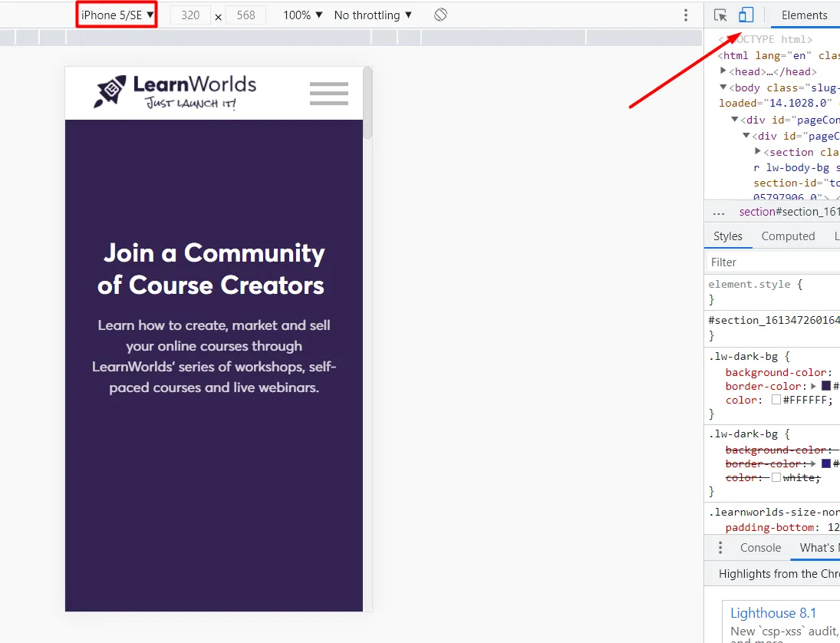Click the styles Filter input field
Image resolution: width=840 pixels, height=643 pixels.
(x=771, y=262)
